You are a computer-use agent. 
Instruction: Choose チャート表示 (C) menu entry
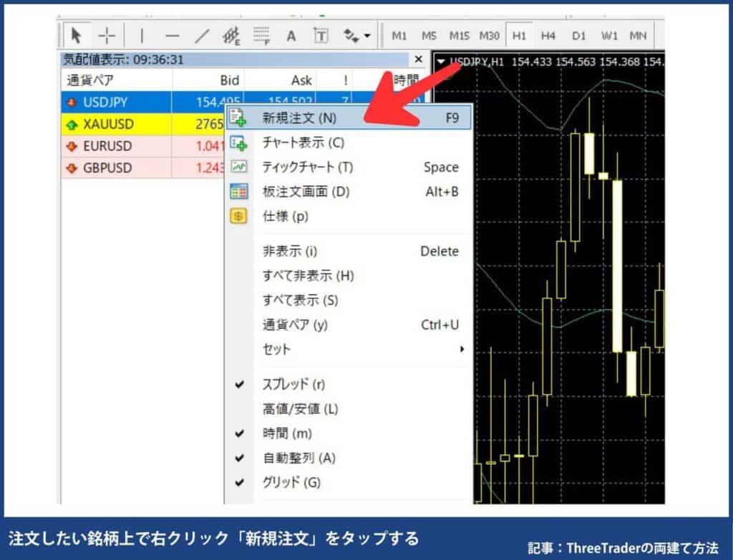(349, 142)
